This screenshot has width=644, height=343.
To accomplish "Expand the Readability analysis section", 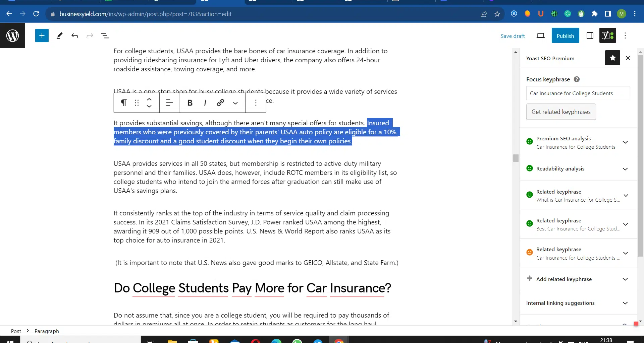I will coord(625,169).
